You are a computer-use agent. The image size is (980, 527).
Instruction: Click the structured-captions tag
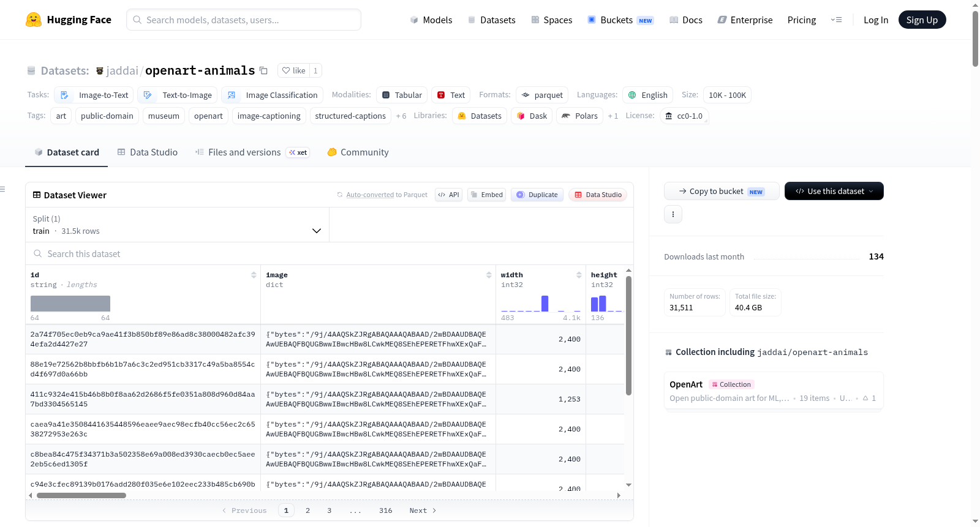point(350,116)
